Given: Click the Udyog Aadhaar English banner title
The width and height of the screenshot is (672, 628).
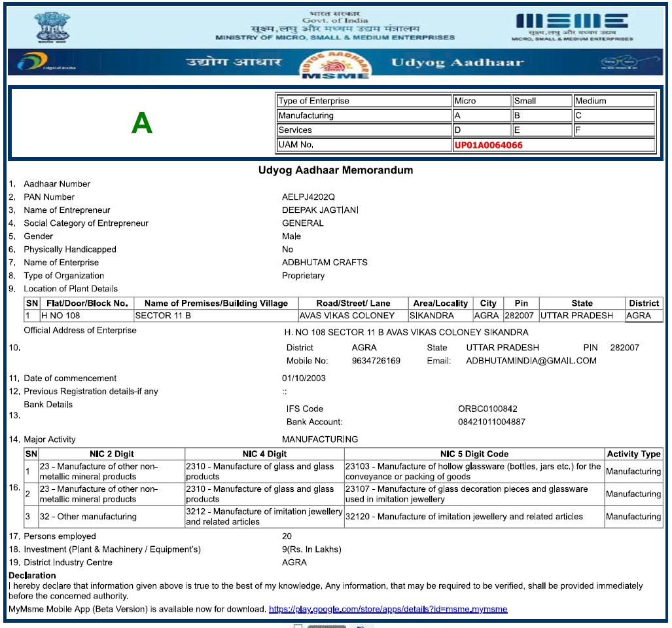Looking at the screenshot, I should point(457,63).
